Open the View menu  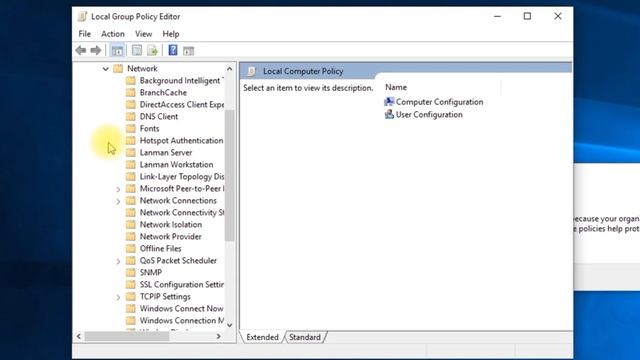tap(143, 34)
